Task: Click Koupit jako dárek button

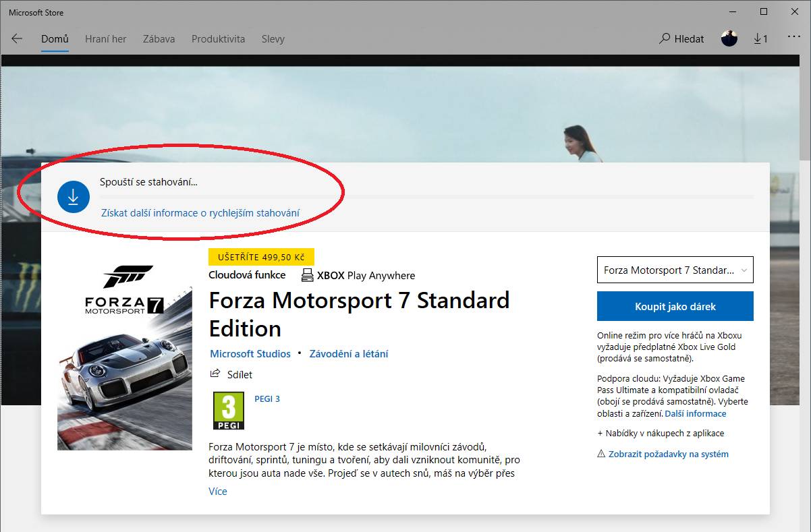Action: (x=675, y=306)
